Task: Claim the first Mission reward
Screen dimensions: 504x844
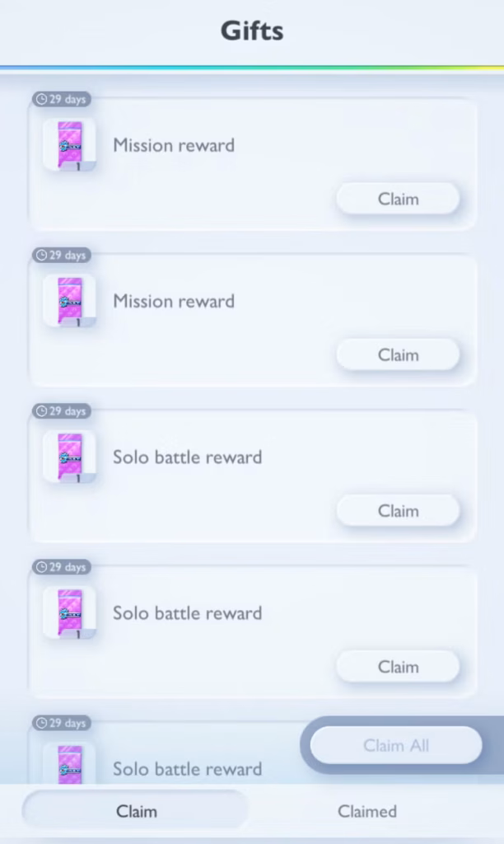Action: pyautogui.click(x=398, y=199)
